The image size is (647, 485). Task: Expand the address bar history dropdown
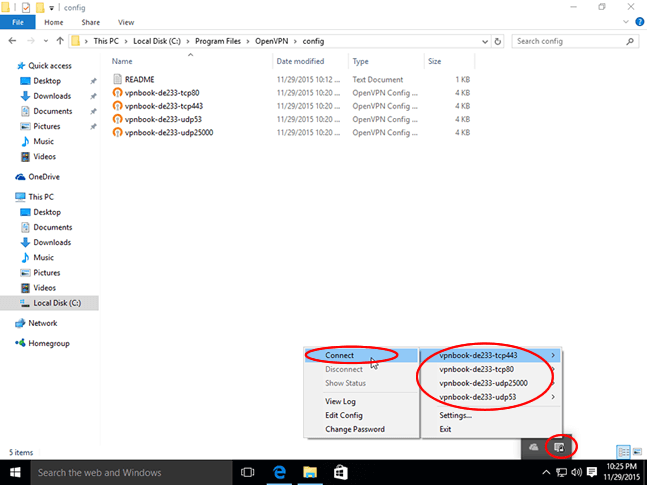pos(485,41)
